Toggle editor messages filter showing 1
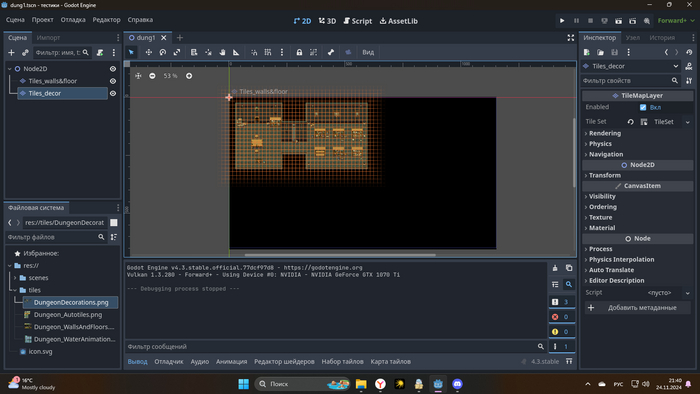This screenshot has height=394, width=700. coord(561,346)
